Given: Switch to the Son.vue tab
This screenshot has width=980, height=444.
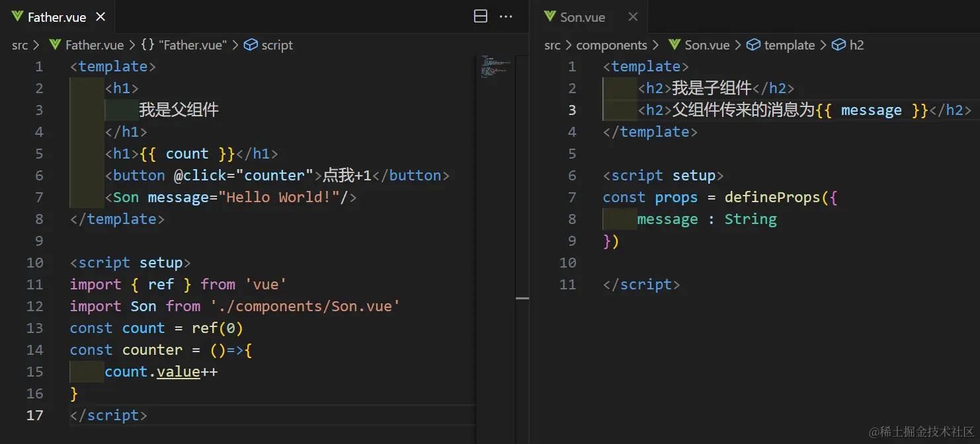Looking at the screenshot, I should coord(583,17).
